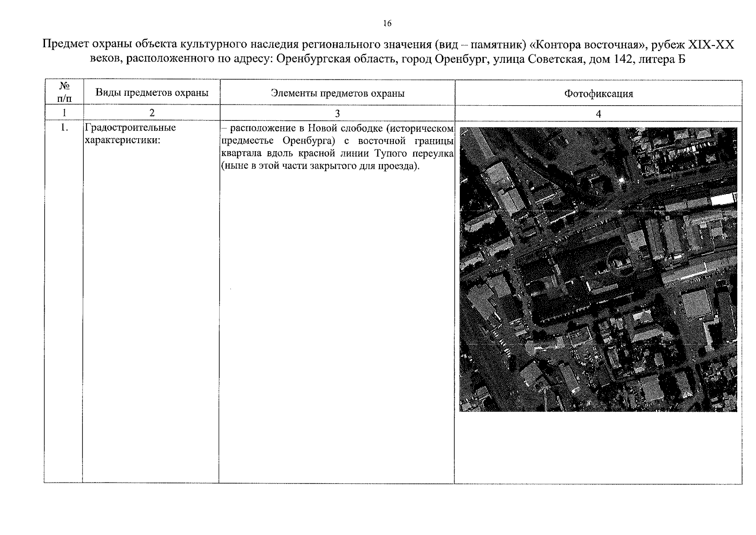Select the text 'Градостроительные'
The image size is (756, 535).
click(130, 128)
